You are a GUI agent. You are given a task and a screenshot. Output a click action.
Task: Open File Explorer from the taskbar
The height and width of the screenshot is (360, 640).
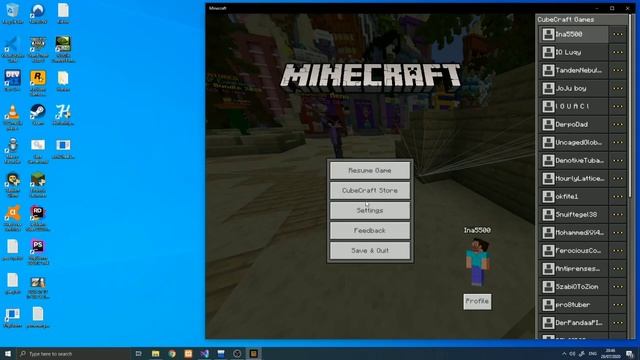coord(156,353)
